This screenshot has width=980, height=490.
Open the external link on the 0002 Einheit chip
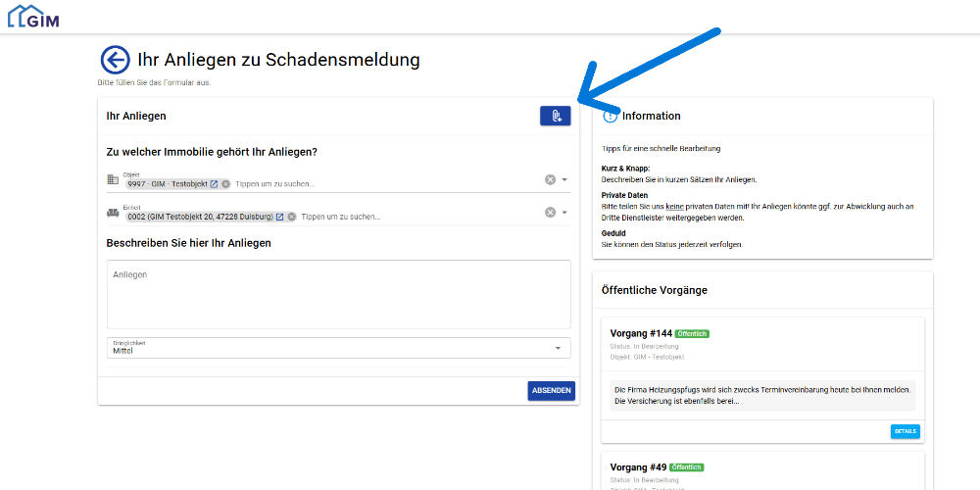coord(279,217)
